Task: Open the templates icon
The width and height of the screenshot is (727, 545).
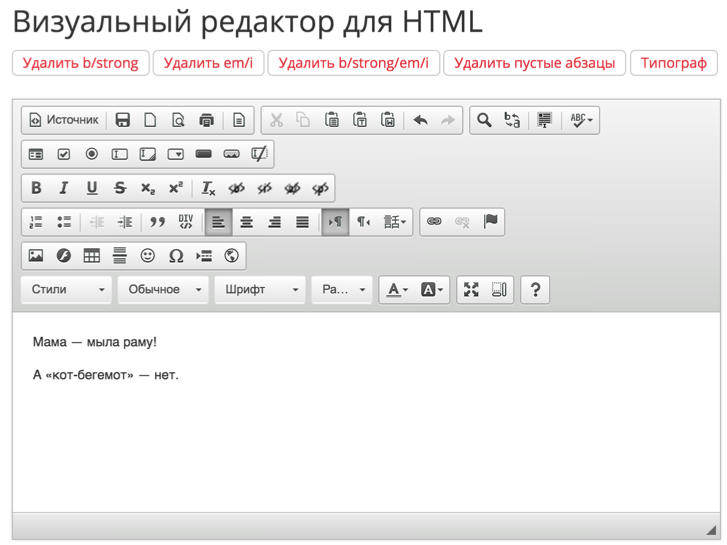Action: [239, 120]
